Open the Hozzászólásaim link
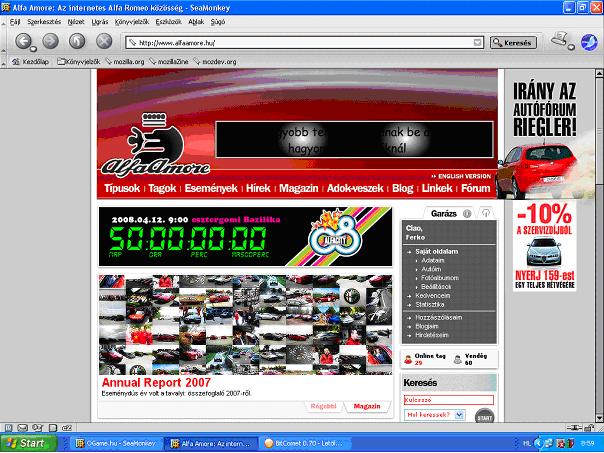Image resolution: width=604 pixels, height=453 pixels. click(x=438, y=318)
